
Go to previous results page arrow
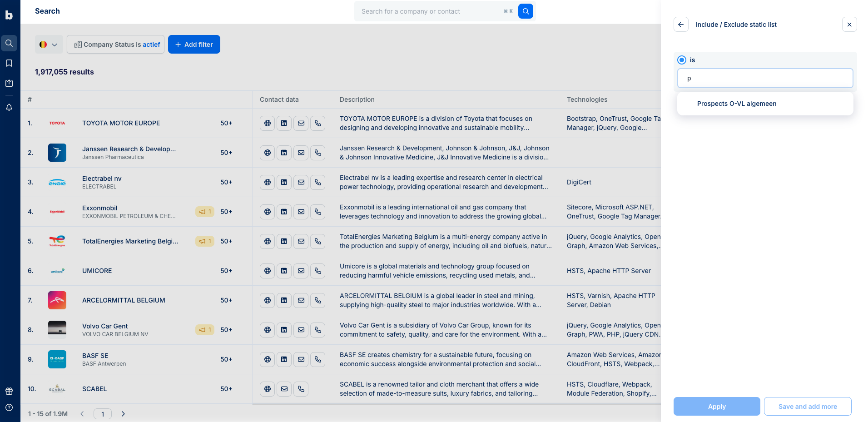pos(82,414)
